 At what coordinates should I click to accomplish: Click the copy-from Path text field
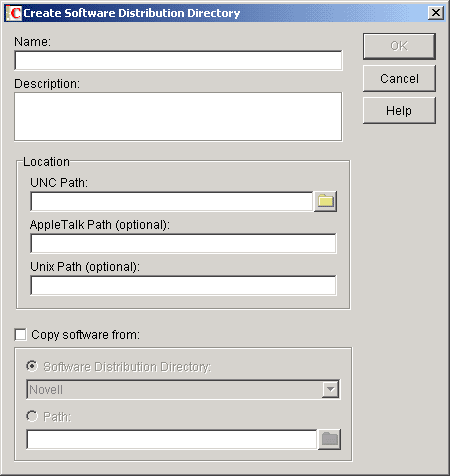(172, 439)
